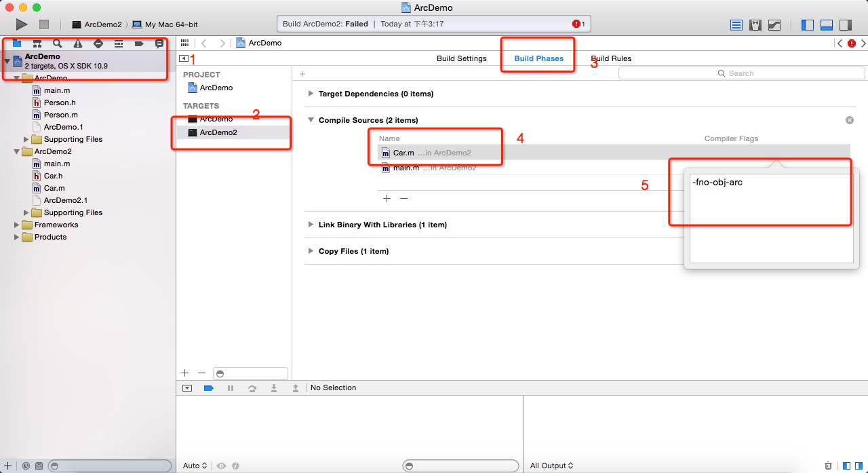Click the red error badge in the activity viewer
The image size is (868, 473).
[x=578, y=24]
